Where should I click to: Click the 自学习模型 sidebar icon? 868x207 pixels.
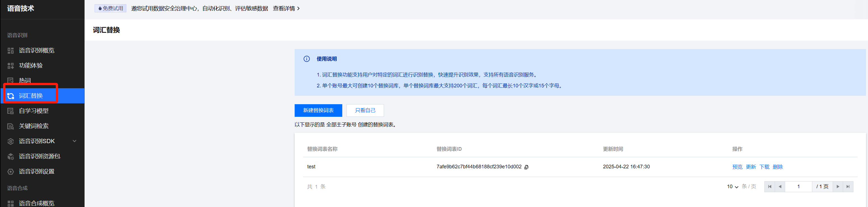pos(11,111)
